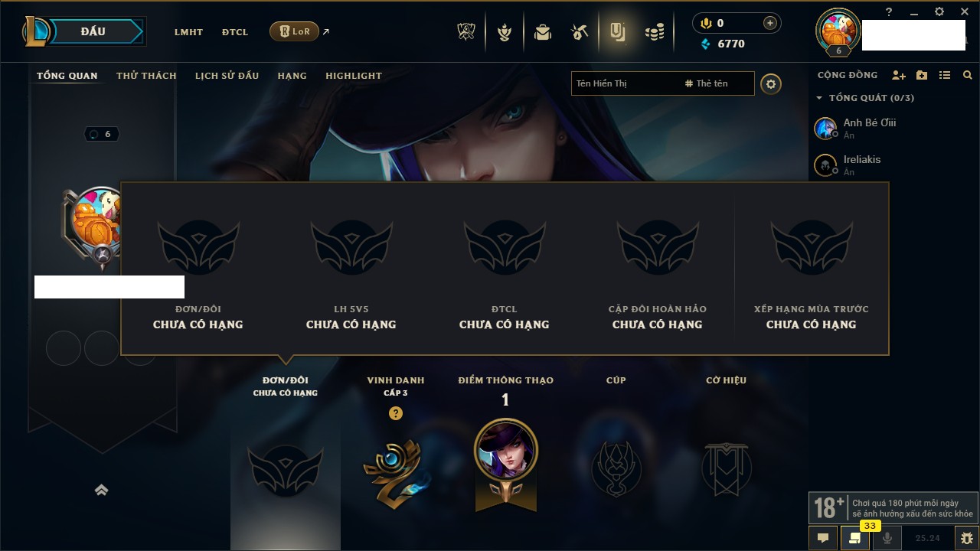980x551 pixels.
Task: Click the new folder icon in social panel
Action: pos(922,75)
